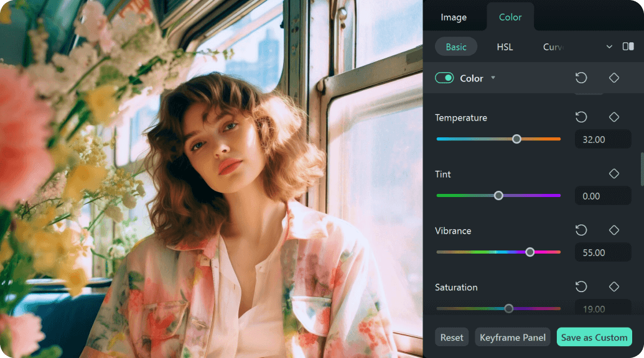Click Save as Custom
The width and height of the screenshot is (644, 358).
coord(594,337)
